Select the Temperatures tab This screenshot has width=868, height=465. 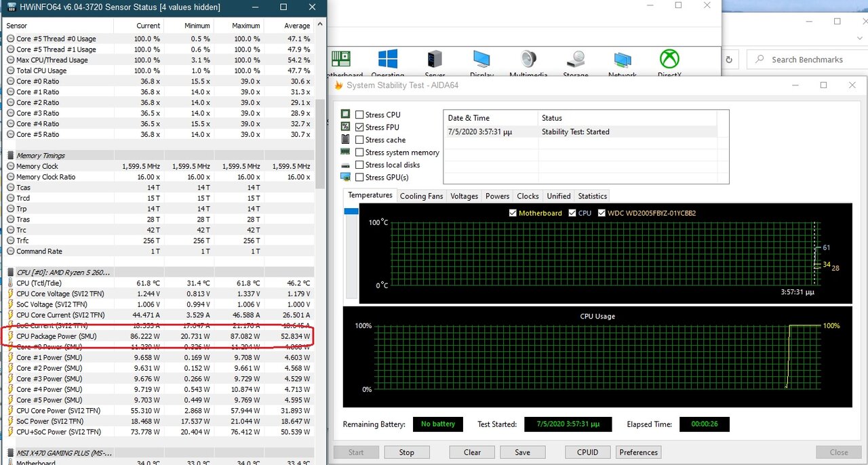pos(370,195)
